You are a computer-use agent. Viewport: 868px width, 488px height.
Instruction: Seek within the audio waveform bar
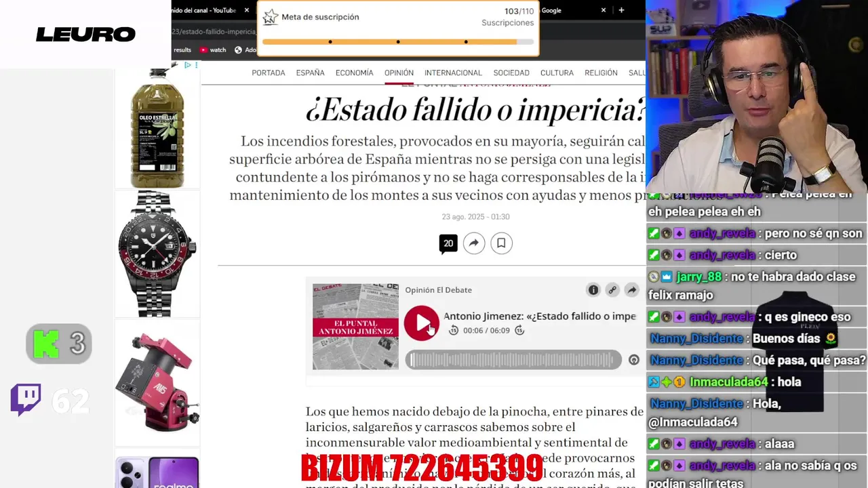(513, 360)
